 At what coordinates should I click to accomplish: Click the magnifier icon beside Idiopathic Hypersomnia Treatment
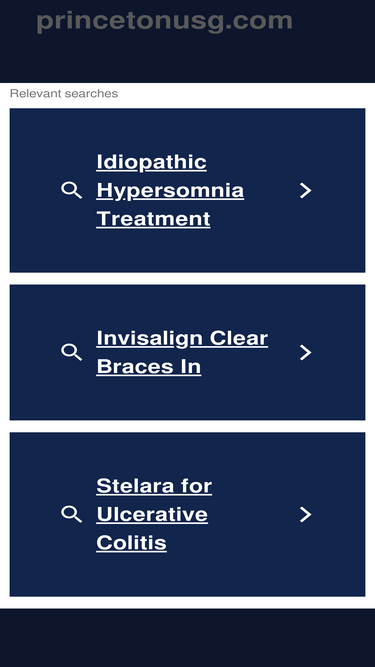[71, 190]
